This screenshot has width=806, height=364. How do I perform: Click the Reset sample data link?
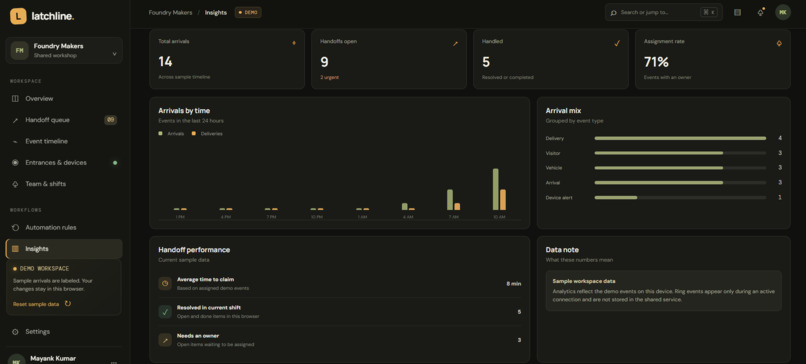[36, 304]
